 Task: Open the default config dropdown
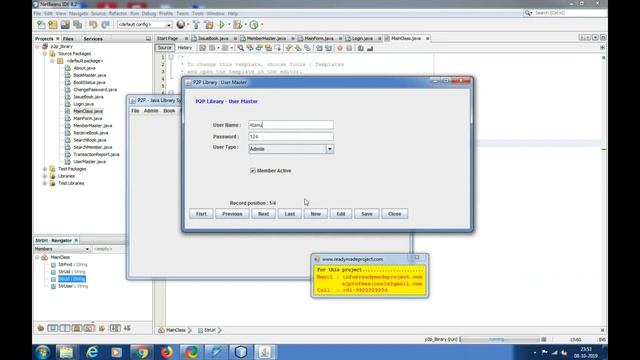tap(144, 24)
